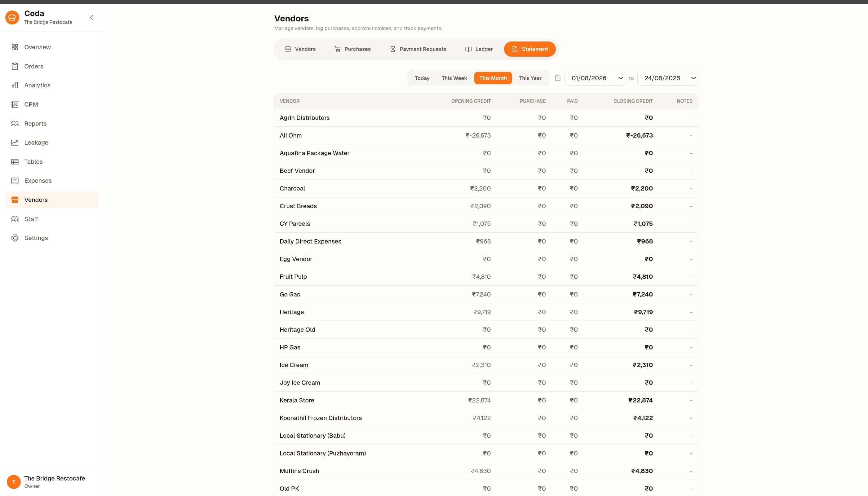
Task: Click the Daily Direct Expenses vendor name
Action: [310, 241]
